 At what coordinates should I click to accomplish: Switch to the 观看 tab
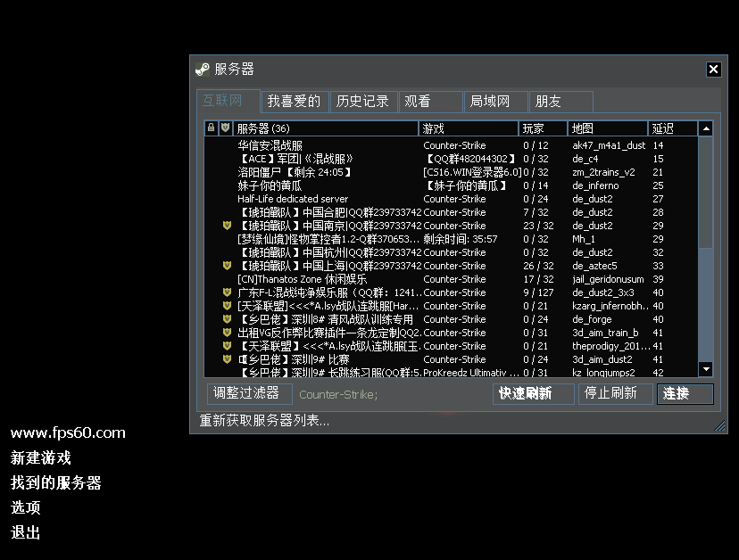point(430,102)
